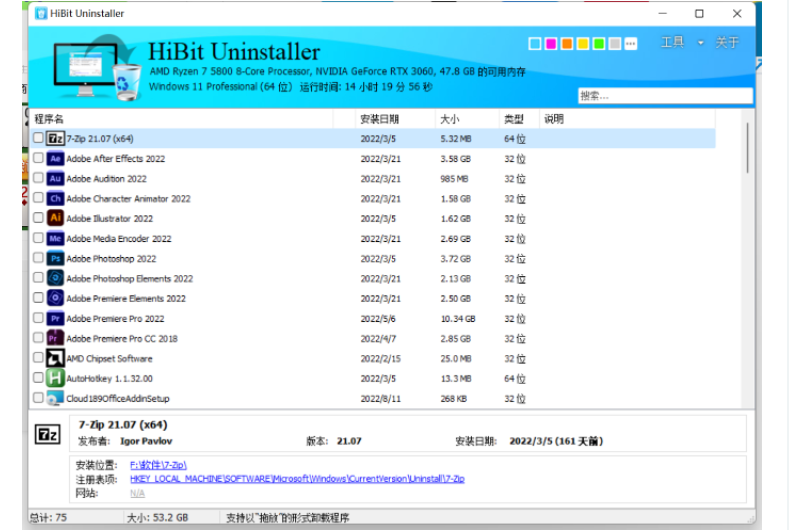Click the Adobe After Effects Ae icon

click(x=55, y=159)
